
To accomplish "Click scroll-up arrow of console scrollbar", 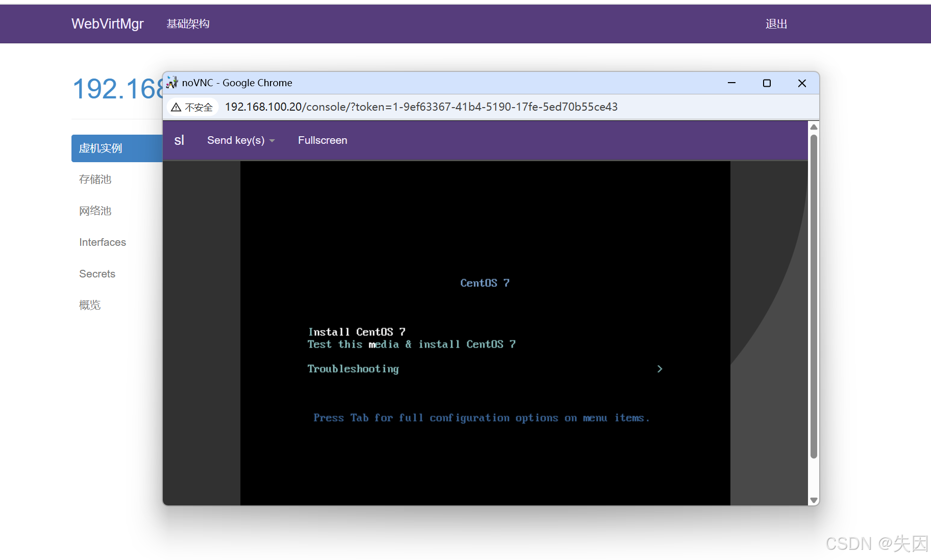I will click(814, 127).
